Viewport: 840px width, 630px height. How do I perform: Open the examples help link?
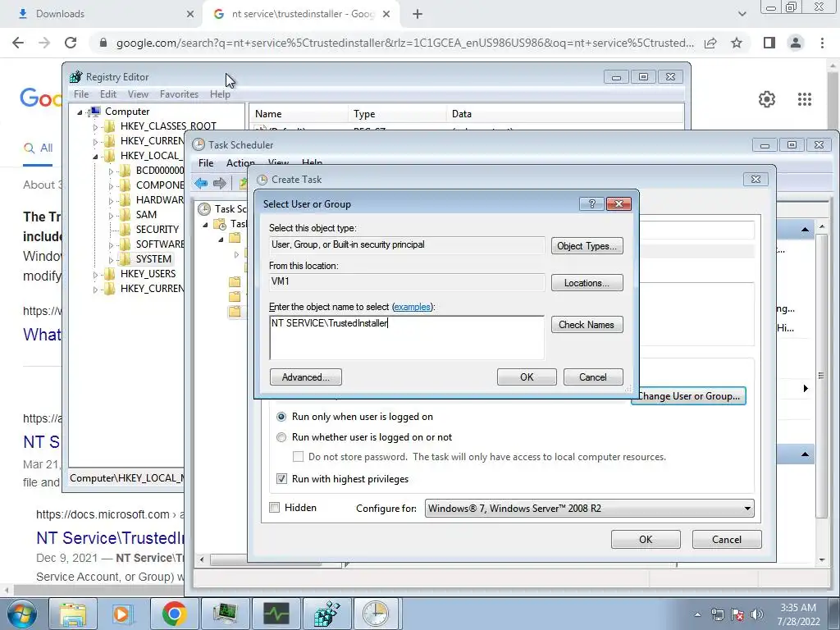412,307
